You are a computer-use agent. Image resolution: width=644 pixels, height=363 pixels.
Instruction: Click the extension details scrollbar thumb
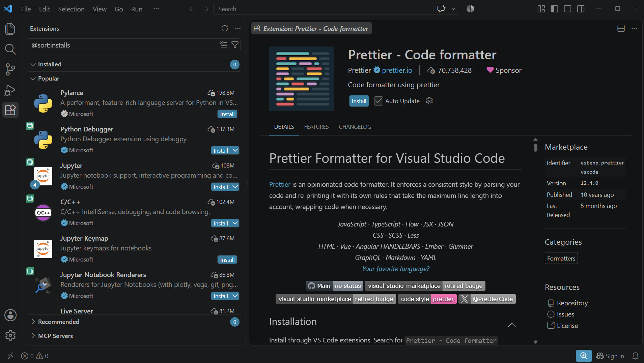click(535, 147)
